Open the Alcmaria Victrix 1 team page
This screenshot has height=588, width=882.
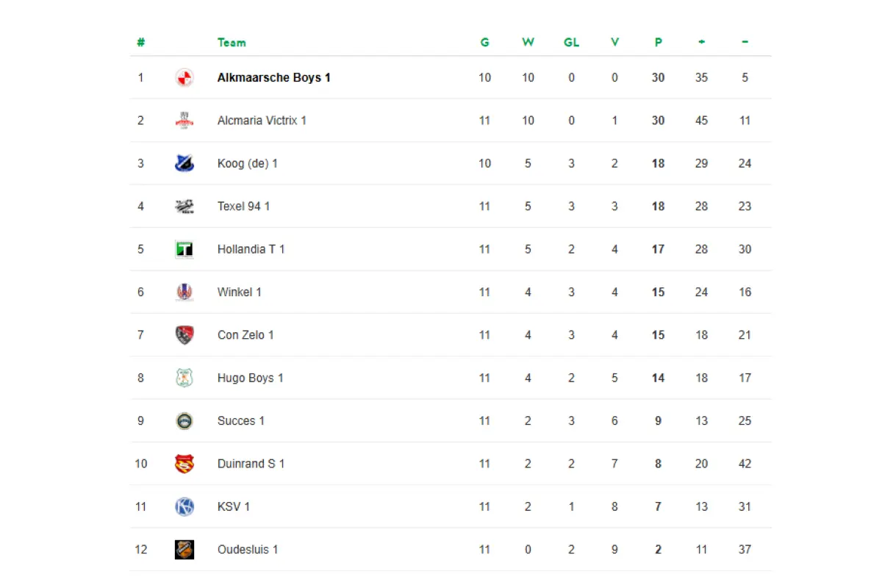pos(262,121)
